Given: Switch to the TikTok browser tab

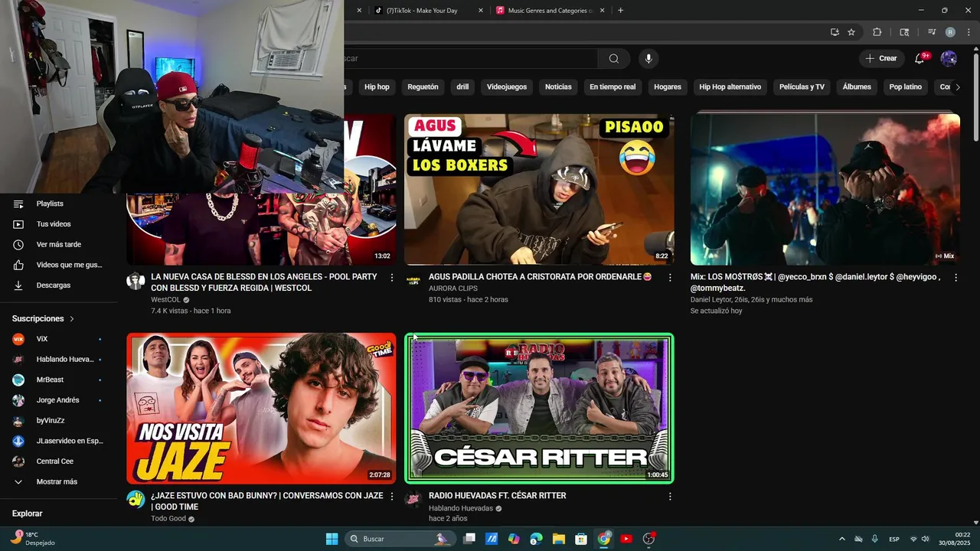Looking at the screenshot, I should 429,11.
